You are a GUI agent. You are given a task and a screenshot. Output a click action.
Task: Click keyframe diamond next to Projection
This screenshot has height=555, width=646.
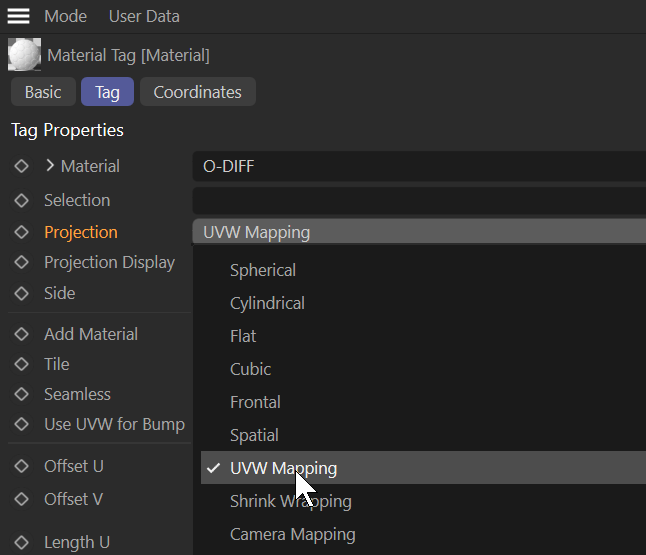click(21, 232)
